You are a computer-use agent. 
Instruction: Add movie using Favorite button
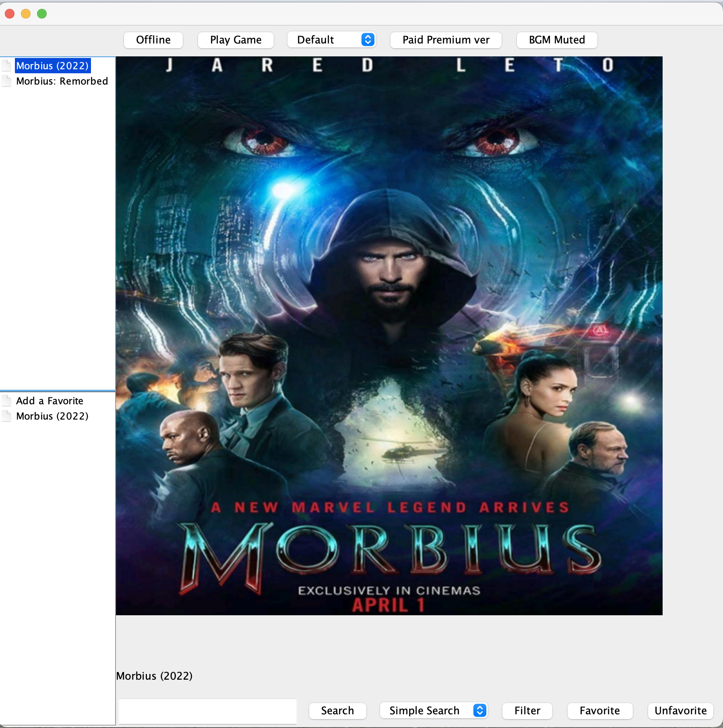point(599,711)
